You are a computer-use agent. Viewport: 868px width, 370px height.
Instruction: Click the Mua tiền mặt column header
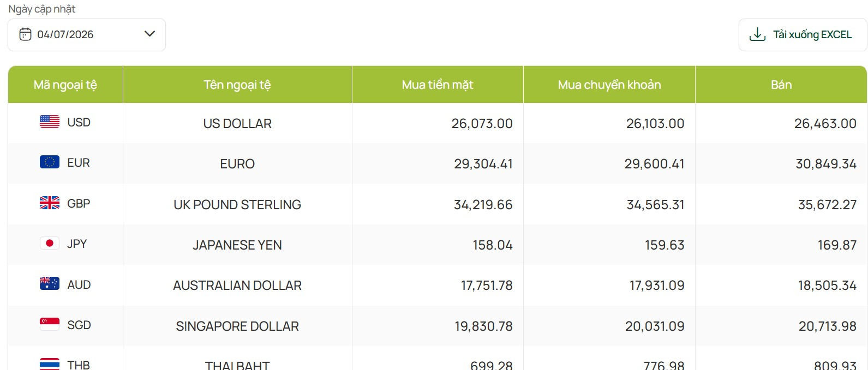(438, 84)
